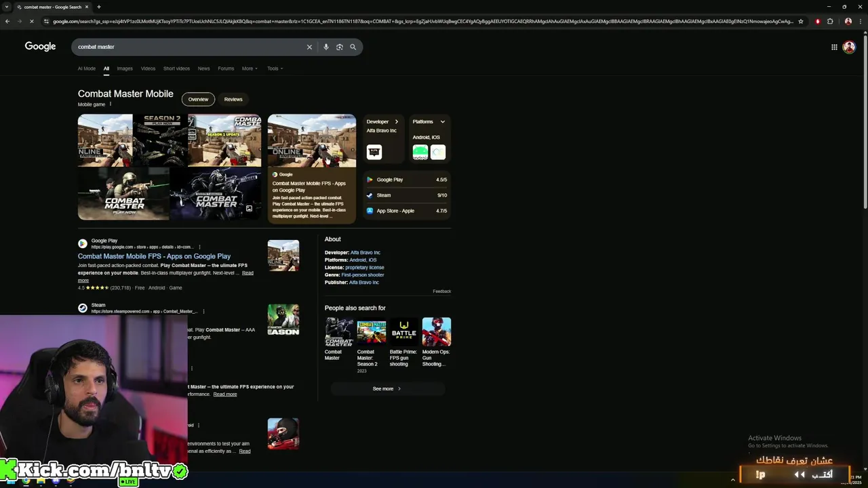Open three-dot options for Steam result
The width and height of the screenshot is (868, 488).
pos(203,311)
